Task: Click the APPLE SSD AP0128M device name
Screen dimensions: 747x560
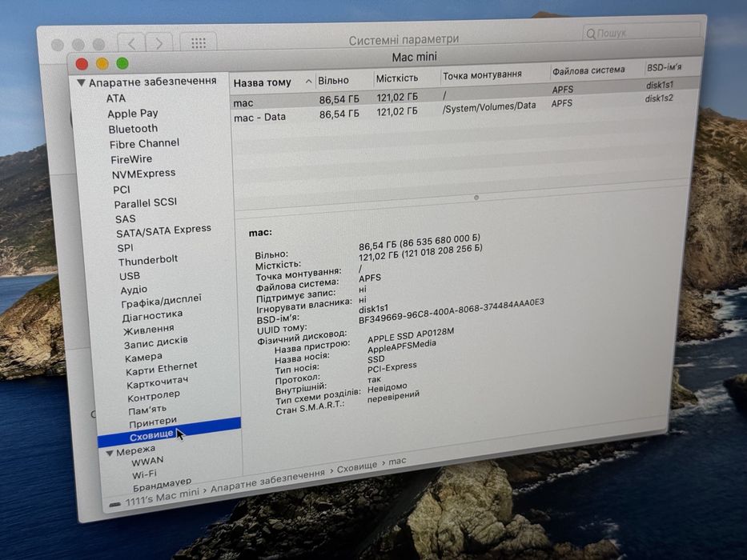Action: [x=411, y=334]
